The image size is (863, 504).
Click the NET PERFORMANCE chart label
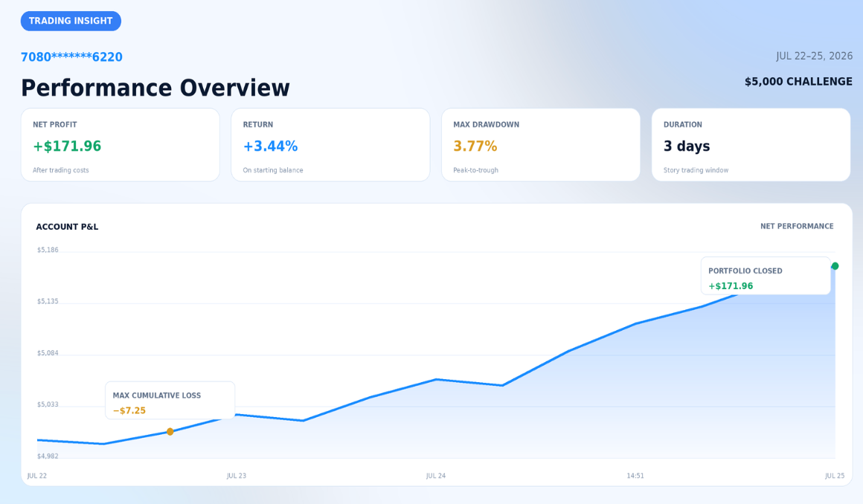[x=797, y=226]
